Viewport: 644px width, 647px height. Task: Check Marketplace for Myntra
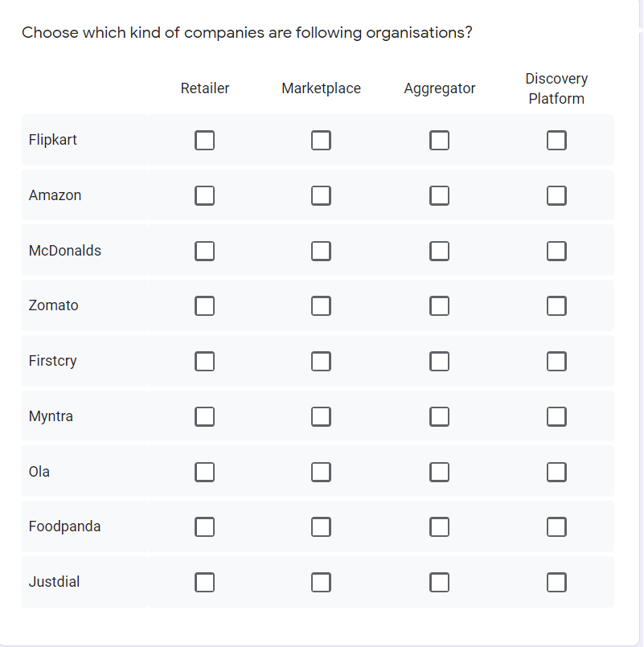point(321,416)
